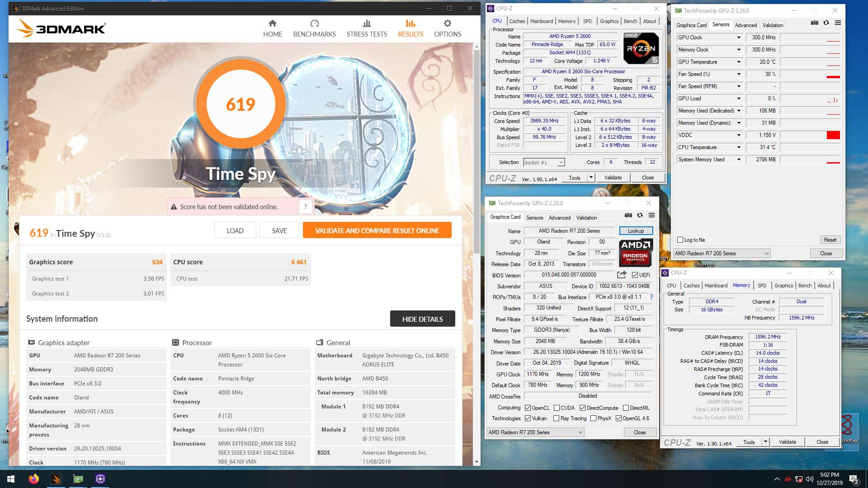Click the Windows Start button
The image size is (868, 488).
coord(11,479)
